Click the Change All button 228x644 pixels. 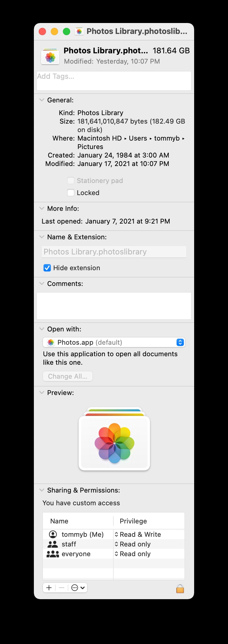point(68,376)
